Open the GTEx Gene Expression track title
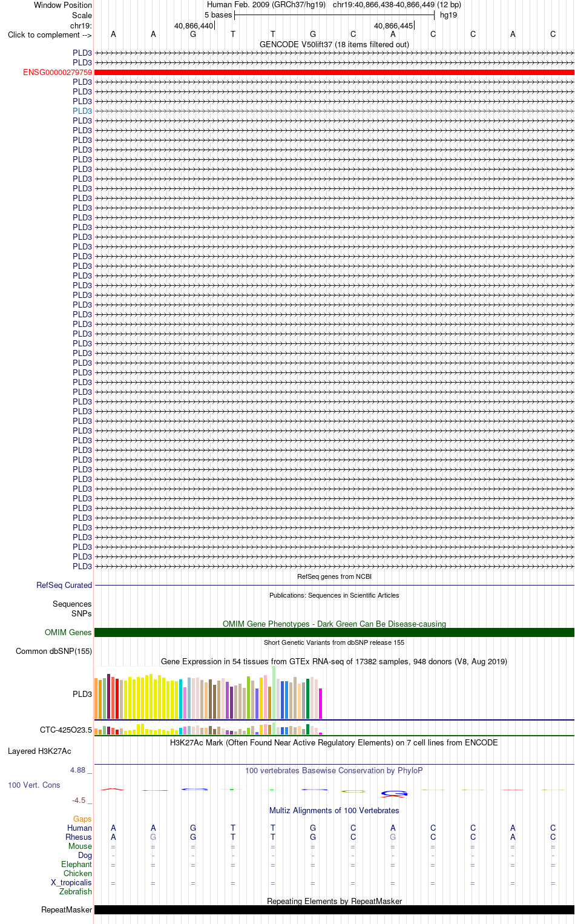The image size is (575, 924). tap(334, 661)
